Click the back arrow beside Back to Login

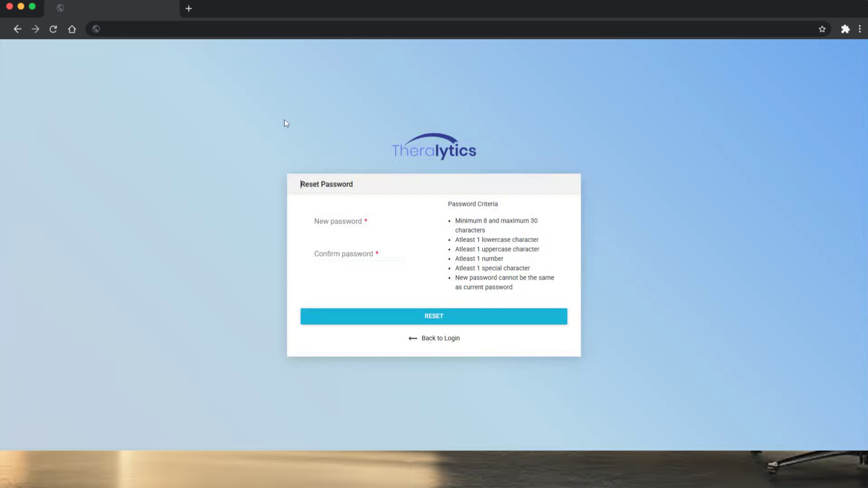pos(412,338)
